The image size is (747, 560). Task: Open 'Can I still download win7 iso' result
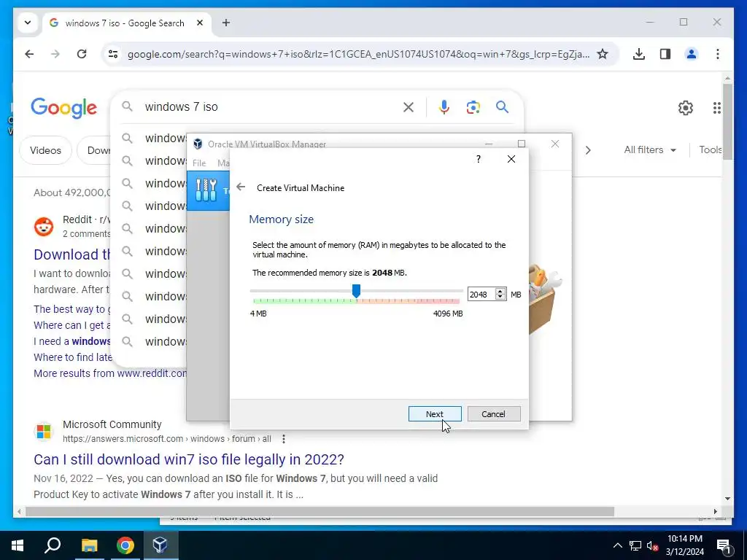(x=189, y=459)
